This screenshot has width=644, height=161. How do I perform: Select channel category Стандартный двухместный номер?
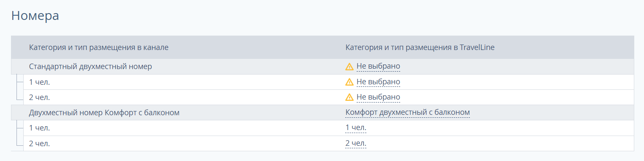tap(90, 67)
